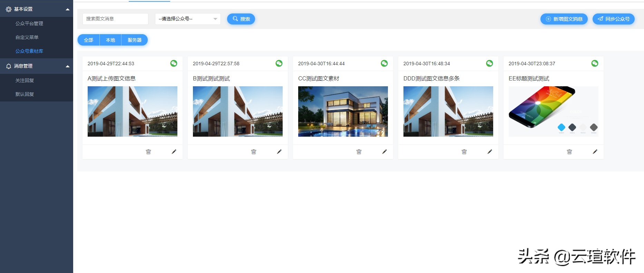Collapse the 消息管理 sidebar section arrow
Image resolution: width=644 pixels, height=273 pixels.
point(68,66)
